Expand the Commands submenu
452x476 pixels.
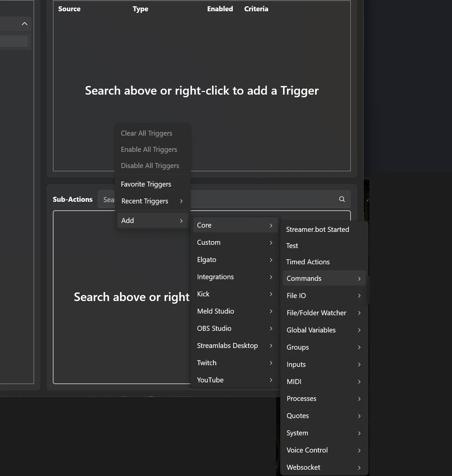(x=324, y=279)
